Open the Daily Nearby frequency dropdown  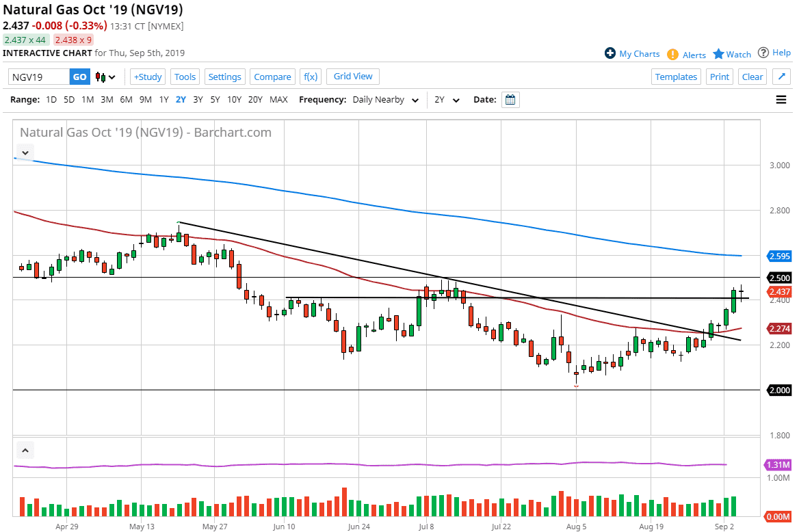coord(387,100)
